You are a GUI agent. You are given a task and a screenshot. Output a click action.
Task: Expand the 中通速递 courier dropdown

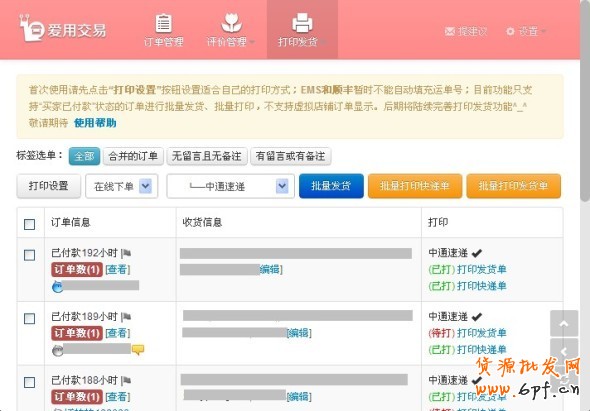230,186
